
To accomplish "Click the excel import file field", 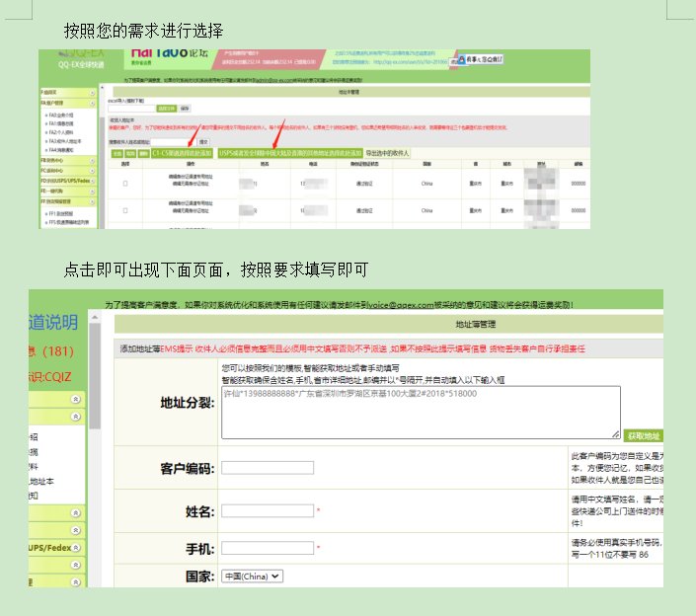I will point(132,109).
